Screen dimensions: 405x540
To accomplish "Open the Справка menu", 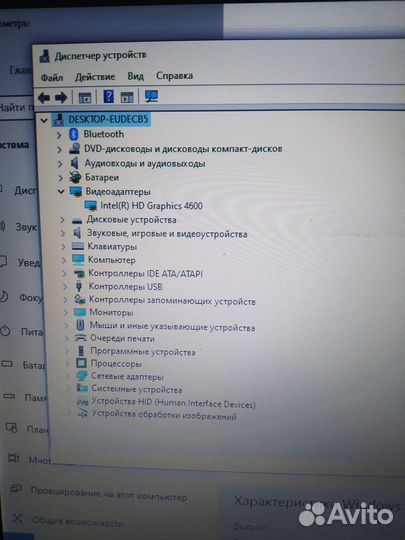I will [174, 75].
